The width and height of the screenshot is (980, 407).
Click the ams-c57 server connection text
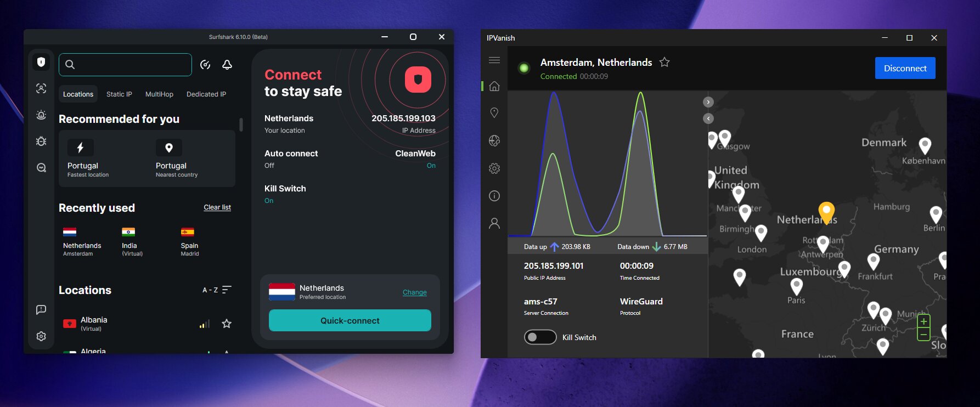(540, 301)
